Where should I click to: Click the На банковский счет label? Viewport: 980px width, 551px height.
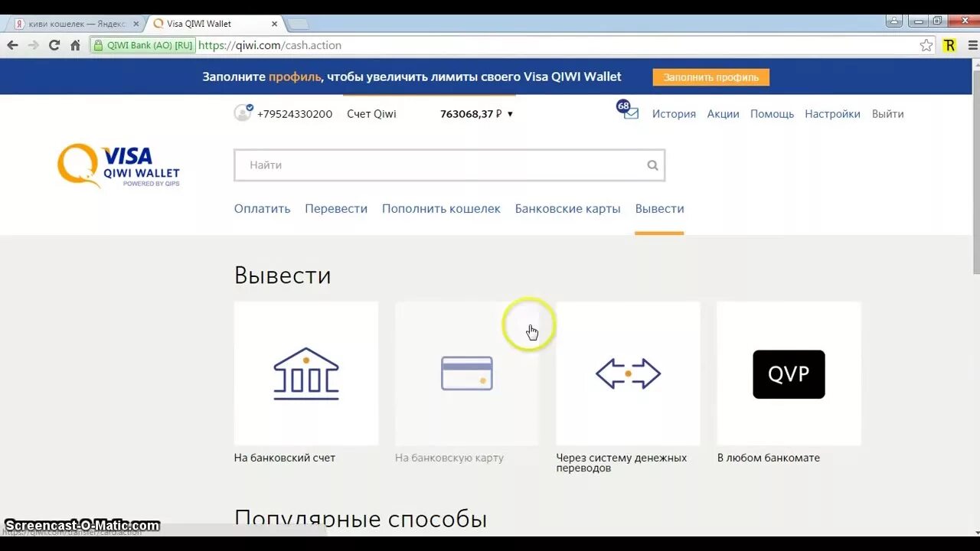285,458
